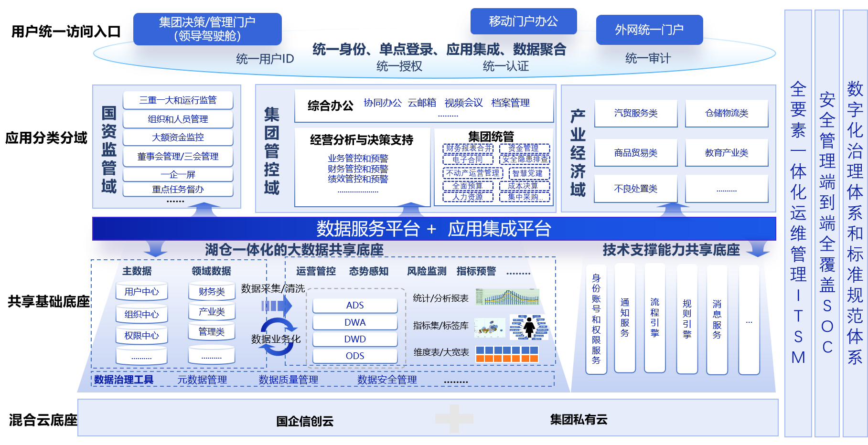
Task: Click the 产业类 data cylinder
Action: [x=212, y=311]
